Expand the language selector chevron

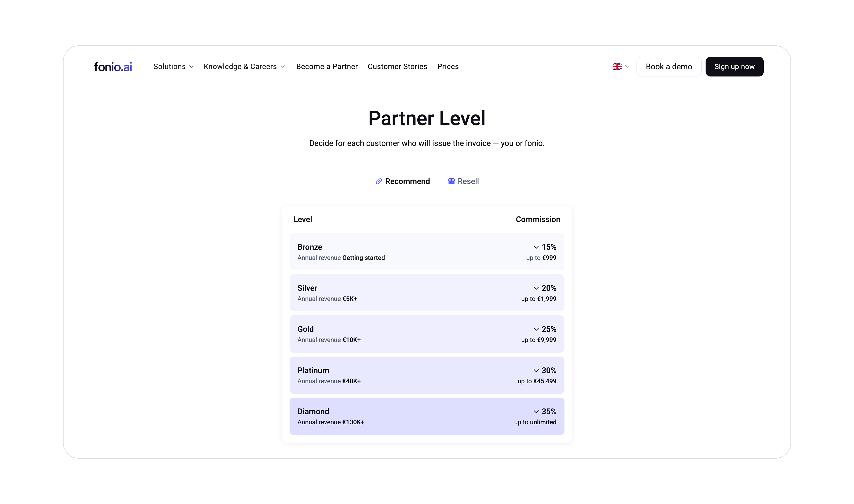point(627,67)
